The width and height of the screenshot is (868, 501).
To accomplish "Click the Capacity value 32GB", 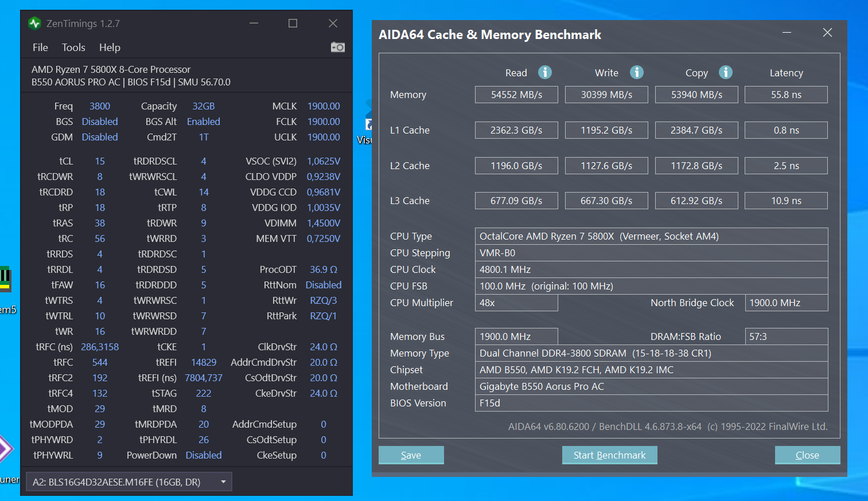I will pyautogui.click(x=204, y=106).
